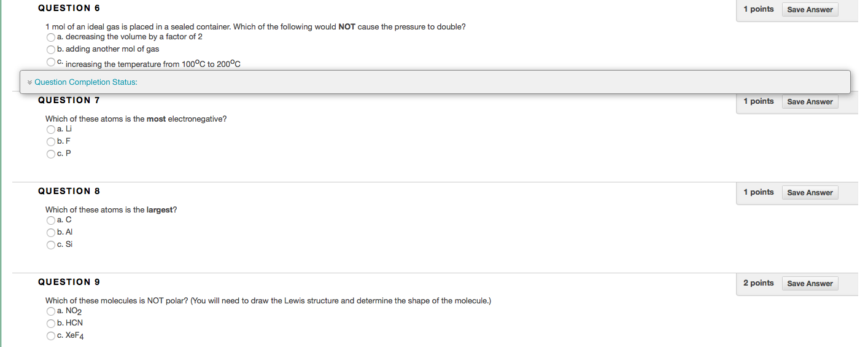Expand the Question Completion Status chevron
The height and width of the screenshot is (347, 868).
tap(29, 82)
